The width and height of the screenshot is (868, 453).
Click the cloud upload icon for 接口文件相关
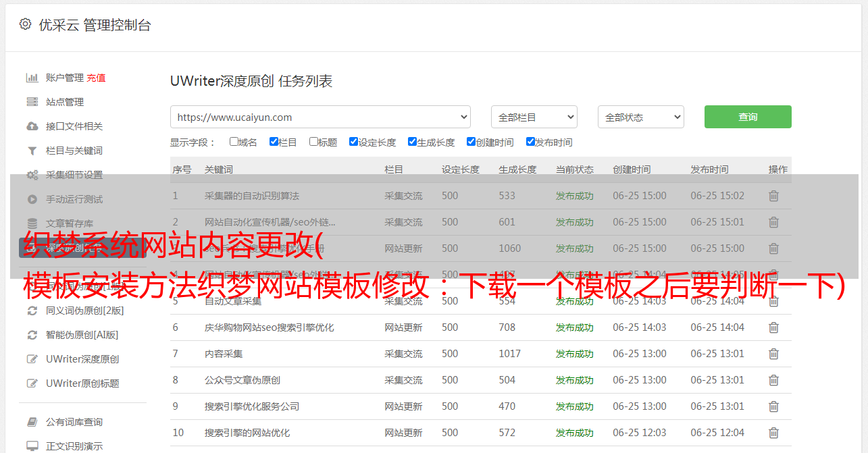click(32, 126)
